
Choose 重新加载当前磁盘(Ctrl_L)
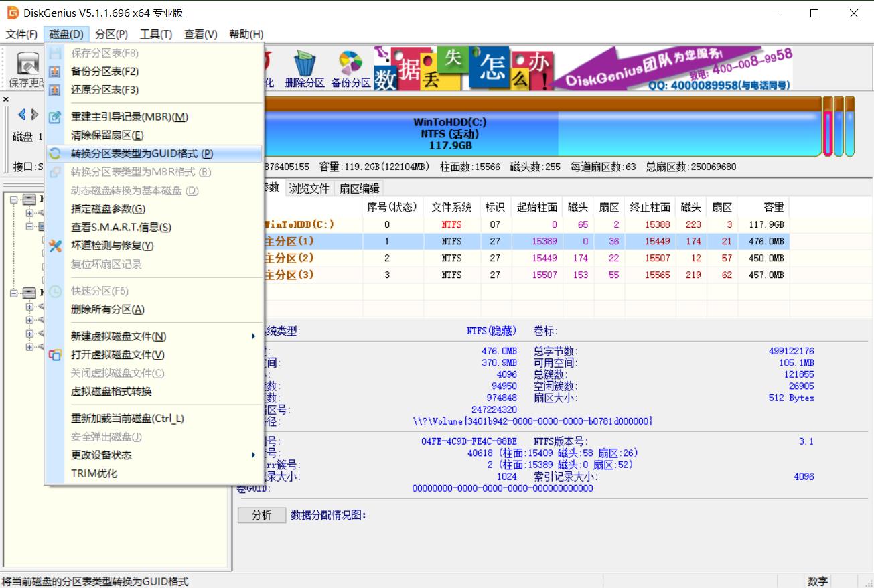[154, 419]
